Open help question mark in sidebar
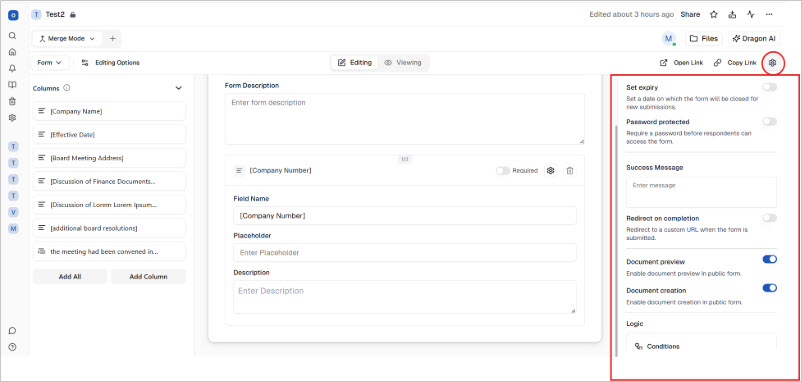The width and height of the screenshot is (802, 382). click(13, 347)
